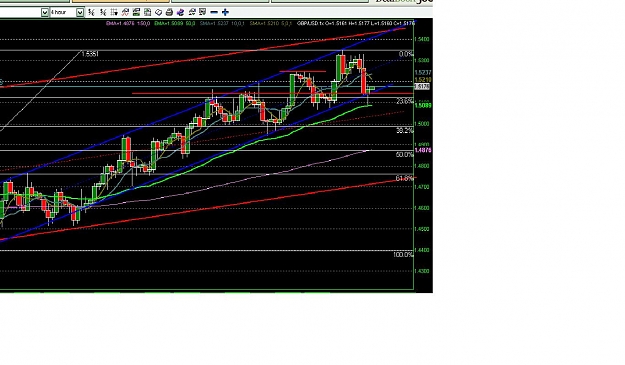Click the 61.8% Fibonacci level label
The height and width of the screenshot is (365, 625).
coord(405,179)
